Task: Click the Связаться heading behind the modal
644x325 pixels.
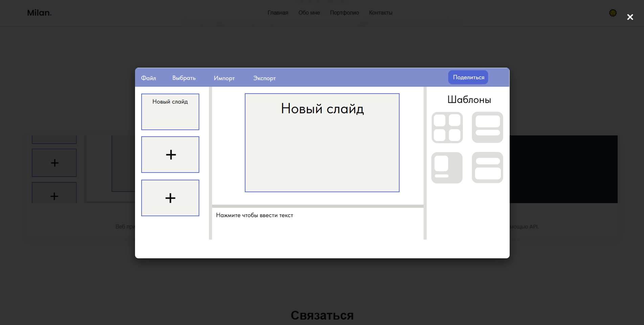Action: coord(322,315)
